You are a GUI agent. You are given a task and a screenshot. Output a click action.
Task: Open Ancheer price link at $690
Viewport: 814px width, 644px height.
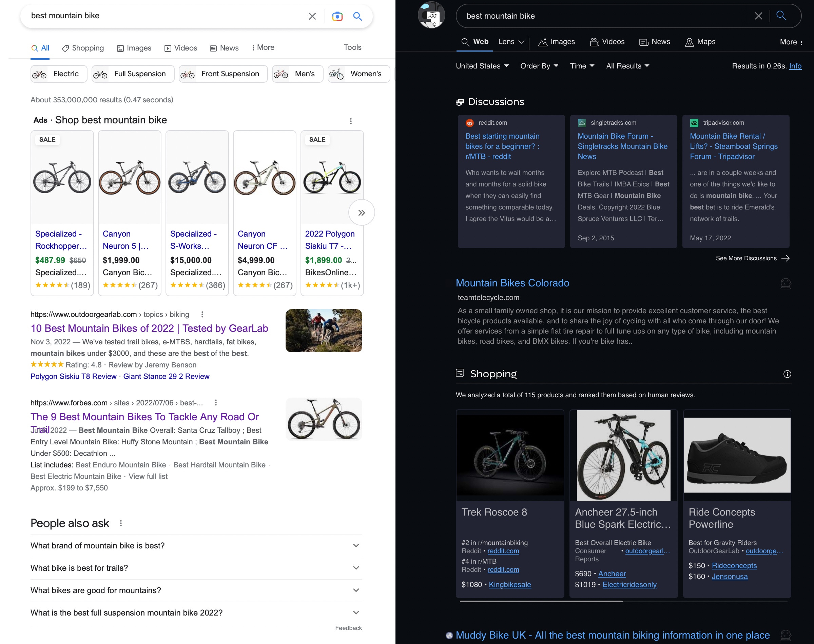coord(612,574)
